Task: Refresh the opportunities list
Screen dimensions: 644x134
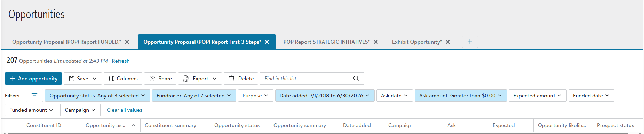Action: tap(121, 61)
